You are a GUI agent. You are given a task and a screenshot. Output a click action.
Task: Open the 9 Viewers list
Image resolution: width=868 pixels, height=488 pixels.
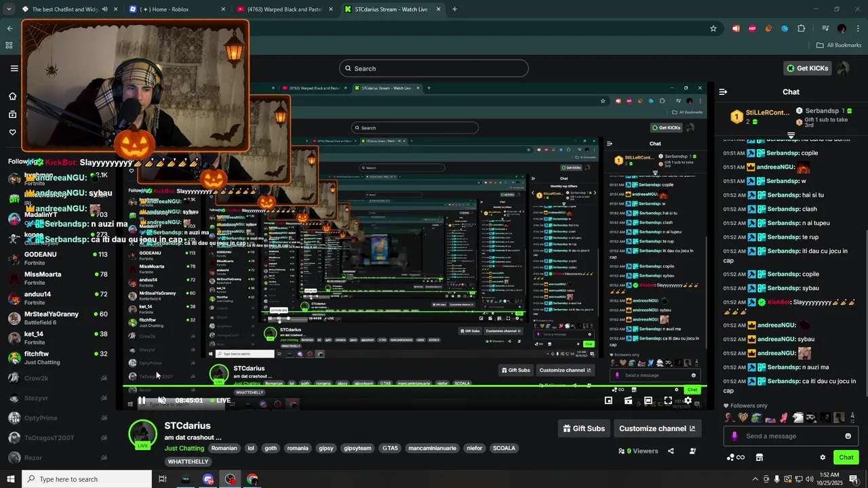(638, 451)
